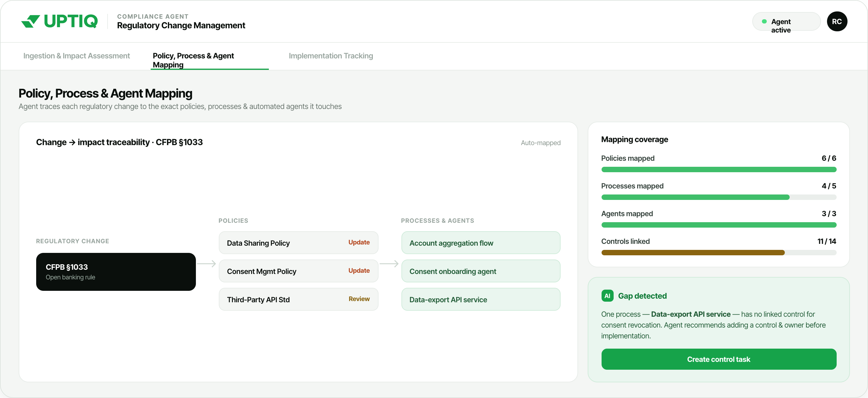
Task: Open the Data Sharing Policy card
Action: 298,242
